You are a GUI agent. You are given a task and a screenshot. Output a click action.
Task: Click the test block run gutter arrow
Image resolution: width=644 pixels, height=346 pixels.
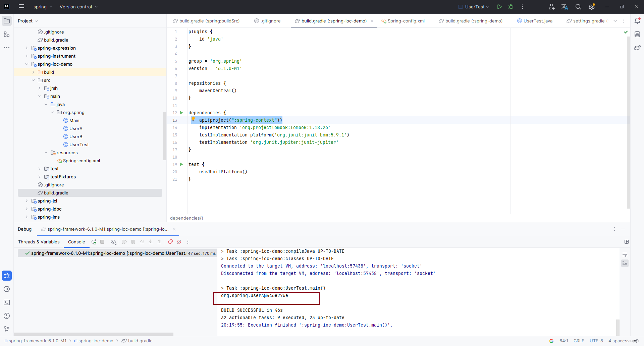point(181,164)
